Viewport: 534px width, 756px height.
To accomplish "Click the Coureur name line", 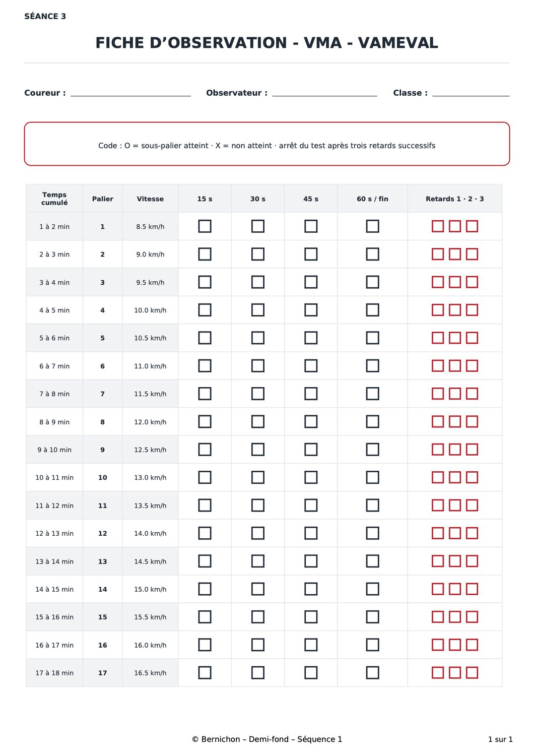I will click(130, 93).
